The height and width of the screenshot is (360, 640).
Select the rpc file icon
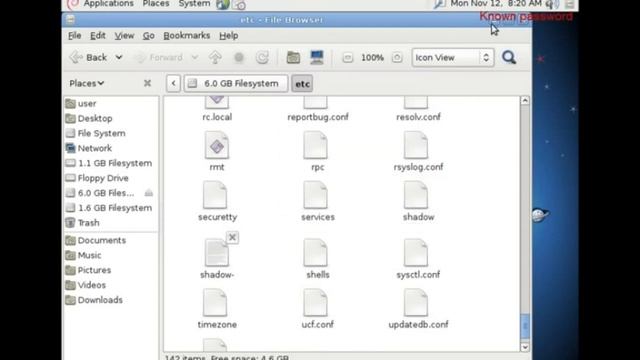click(x=316, y=146)
